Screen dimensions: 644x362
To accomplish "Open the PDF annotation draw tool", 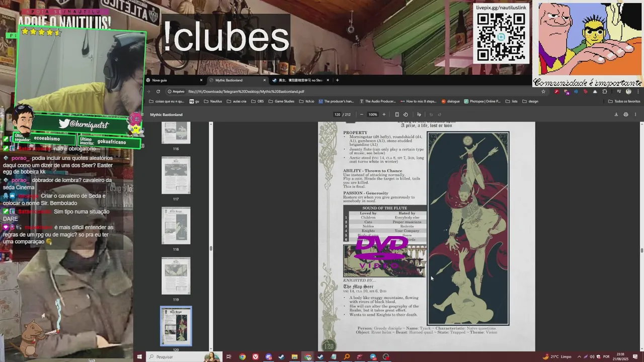I will click(419, 115).
